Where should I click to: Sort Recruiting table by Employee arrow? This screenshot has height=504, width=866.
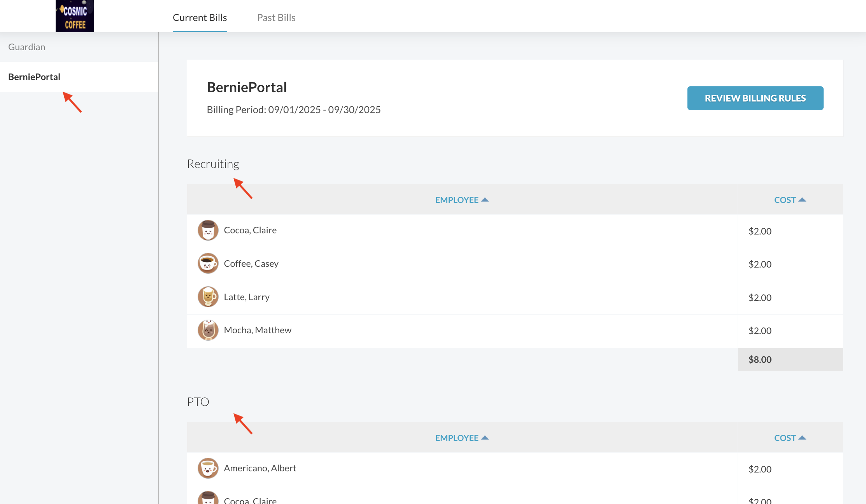(x=485, y=200)
